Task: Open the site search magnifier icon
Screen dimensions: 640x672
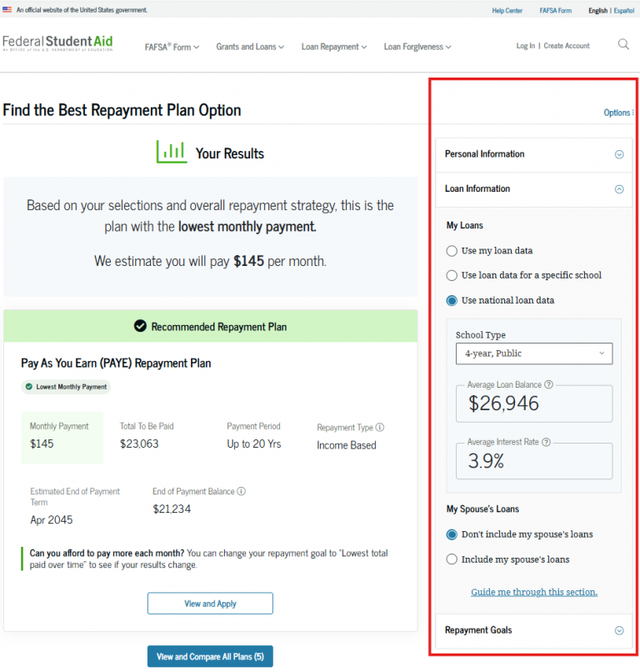Action: (x=623, y=45)
